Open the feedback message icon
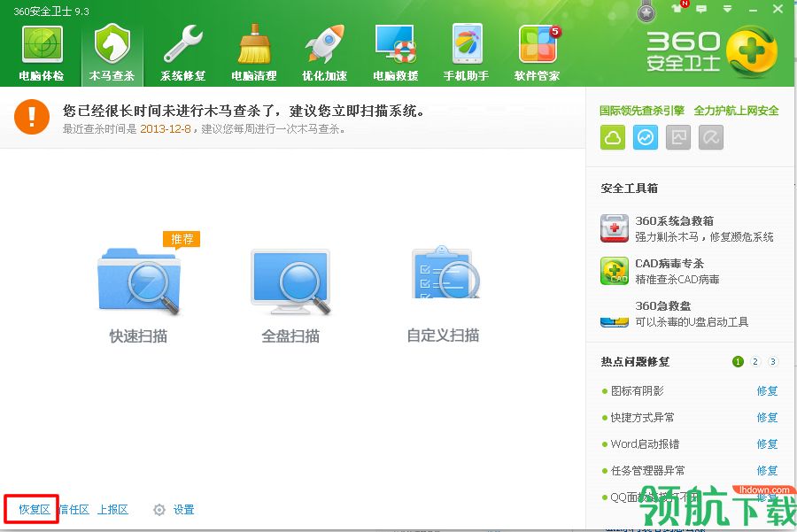Screen dimensions: 797x532 701,9
